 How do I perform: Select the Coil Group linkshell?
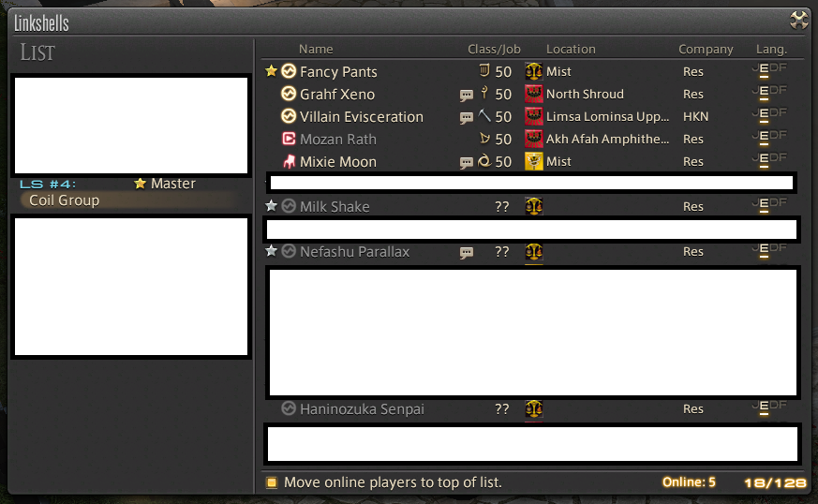click(130, 200)
